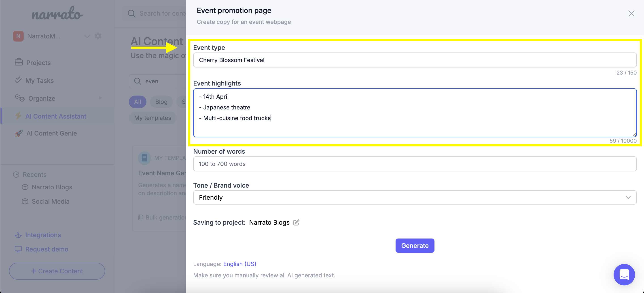The image size is (644, 293).
Task: Edit the saving project pencil icon
Action: click(296, 222)
